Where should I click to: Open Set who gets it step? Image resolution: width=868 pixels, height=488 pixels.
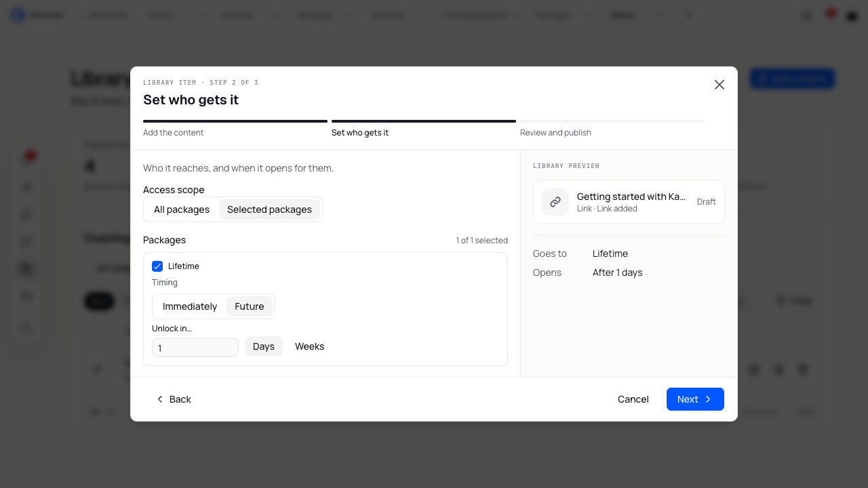click(424, 128)
